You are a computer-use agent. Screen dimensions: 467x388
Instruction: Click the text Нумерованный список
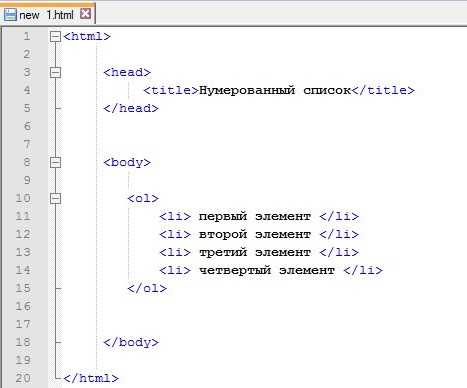click(x=275, y=90)
